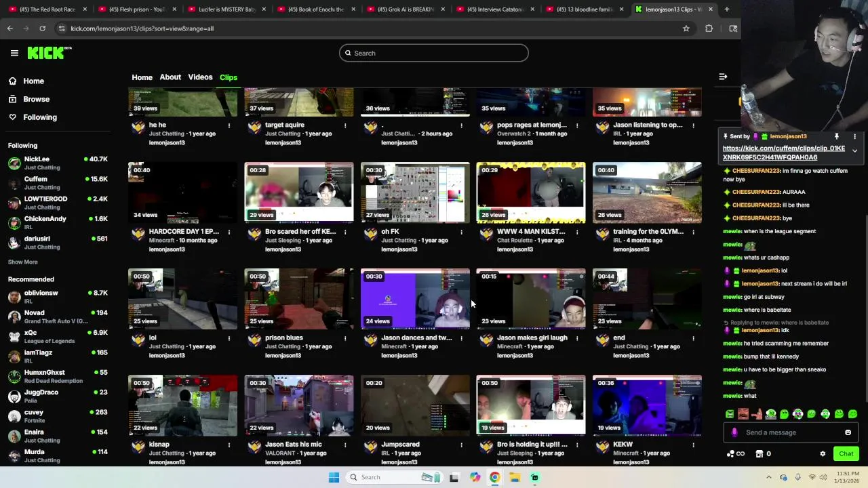Viewport: 868px width, 488px height.
Task: Click the Kick search box
Action: tap(434, 53)
